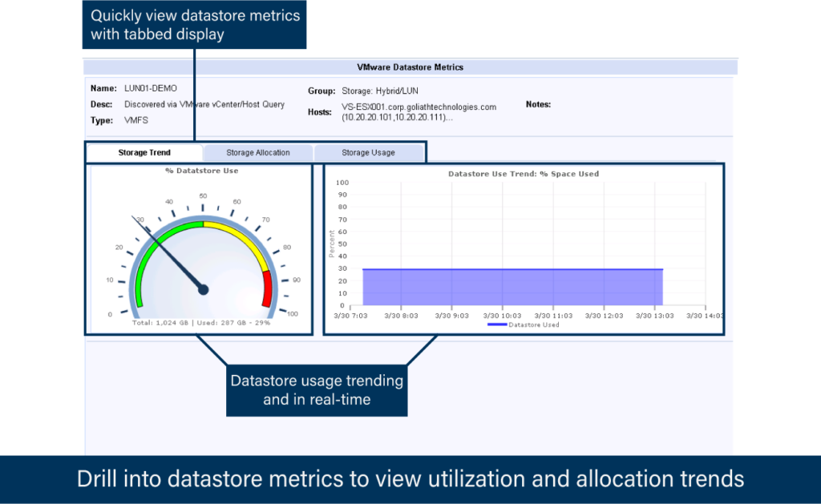
Task: Switch to the Storage Allocation tab
Action: click(x=258, y=151)
